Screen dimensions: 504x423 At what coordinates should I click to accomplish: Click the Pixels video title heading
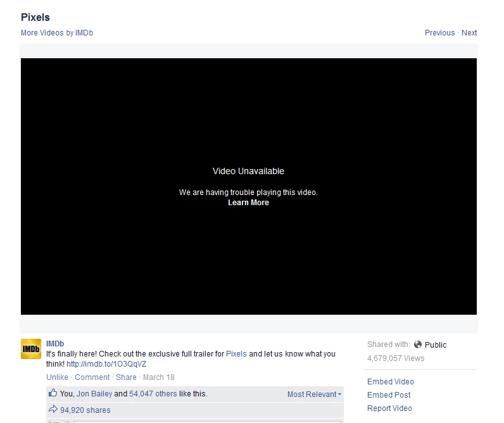[35, 17]
